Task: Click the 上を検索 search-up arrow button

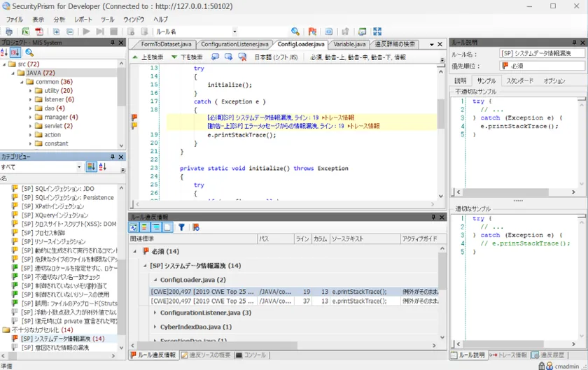Action: pyautogui.click(x=148, y=57)
